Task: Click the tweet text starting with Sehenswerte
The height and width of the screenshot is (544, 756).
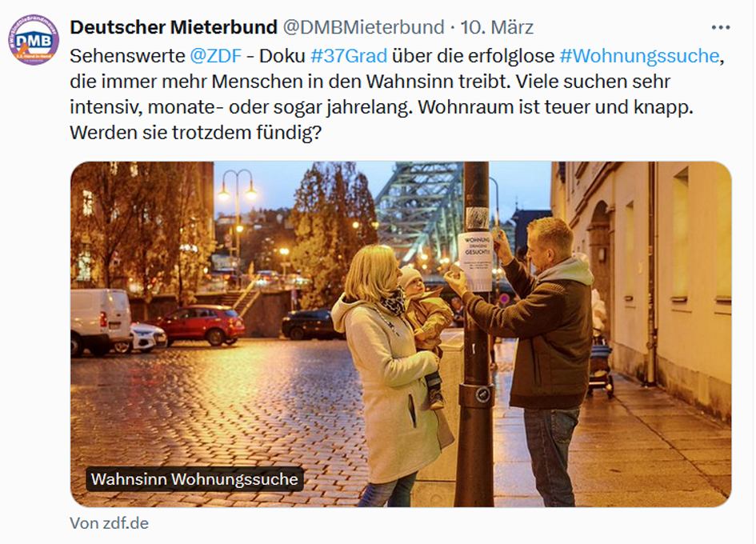Action: click(x=397, y=94)
